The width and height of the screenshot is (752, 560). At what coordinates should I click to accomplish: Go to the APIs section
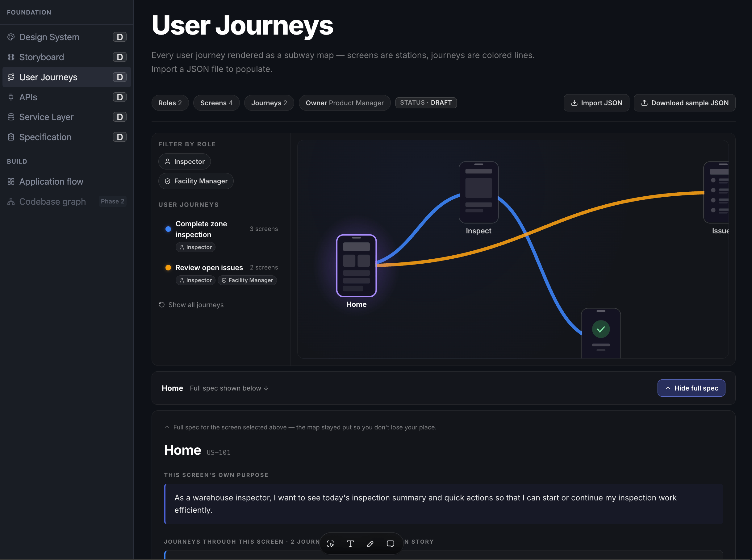tap(67, 97)
